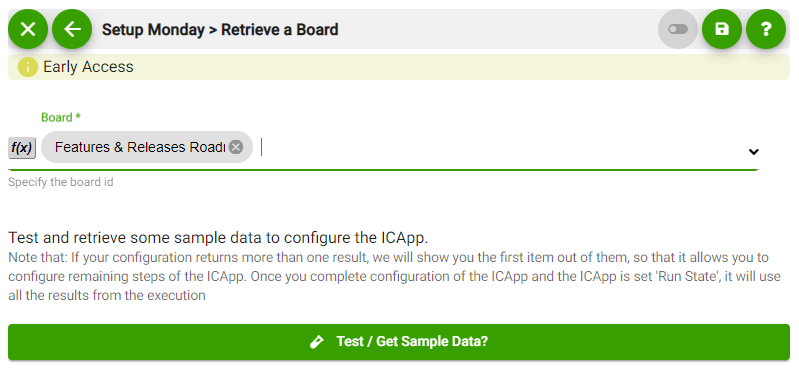
Task: Click the Early Access banner text
Action: 88,67
